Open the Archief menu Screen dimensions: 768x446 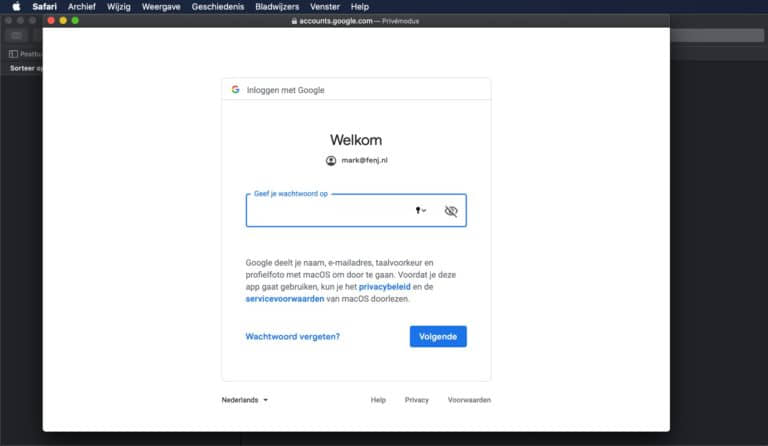[82, 6]
